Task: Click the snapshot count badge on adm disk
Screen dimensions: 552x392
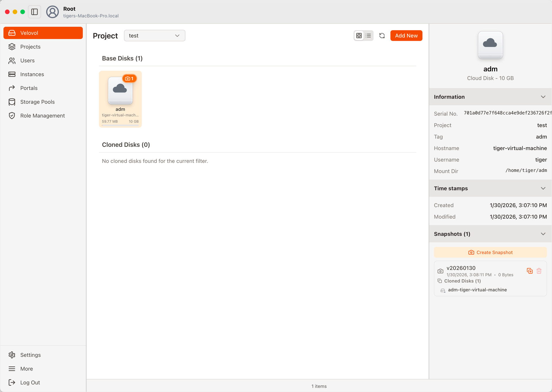Action: 129,78
